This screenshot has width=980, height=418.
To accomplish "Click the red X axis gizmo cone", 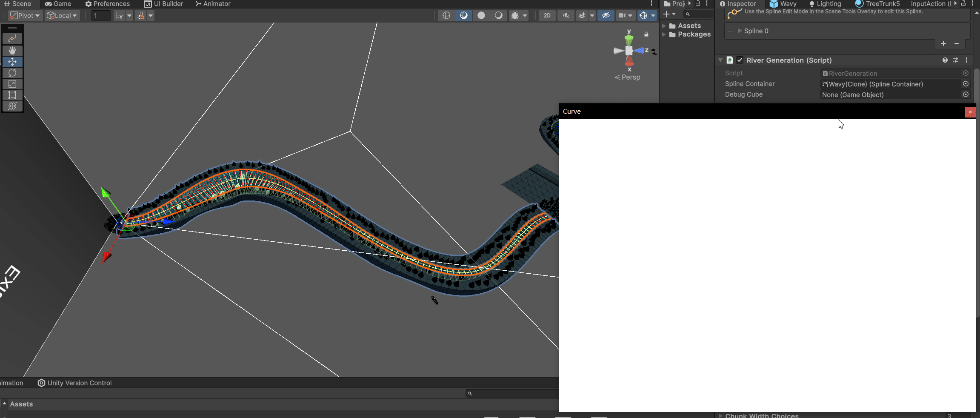I will (629, 61).
